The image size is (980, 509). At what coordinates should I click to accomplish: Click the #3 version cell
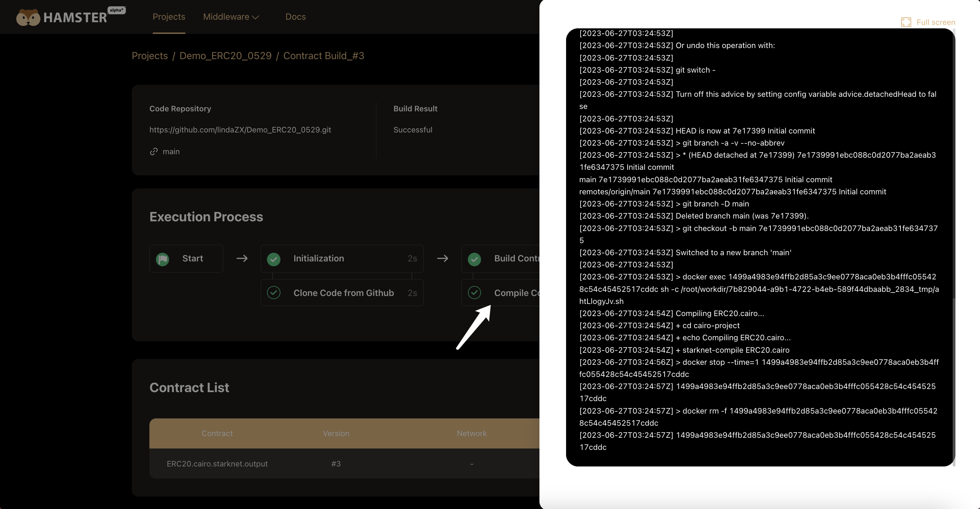point(336,464)
